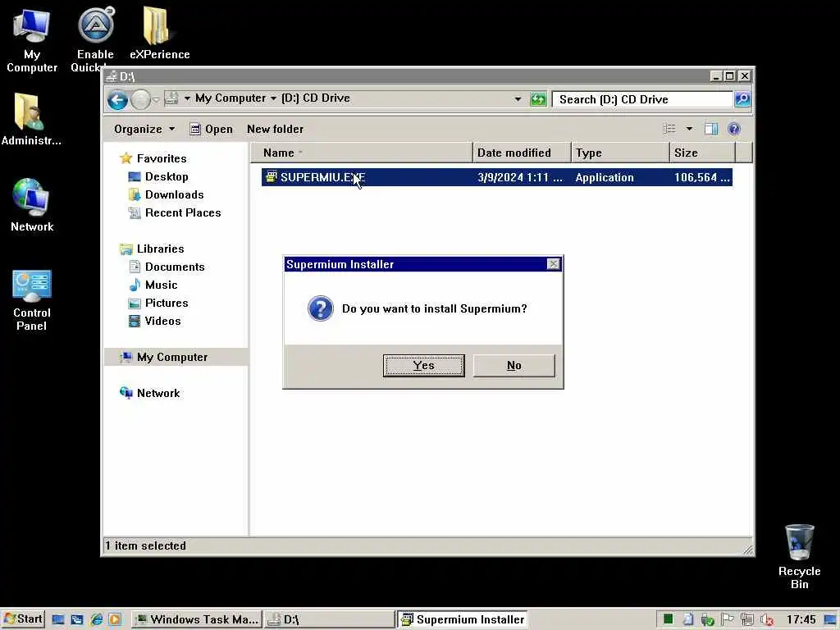Switch to D:\ taskbar button
This screenshot has width=840, height=630.
329,620
